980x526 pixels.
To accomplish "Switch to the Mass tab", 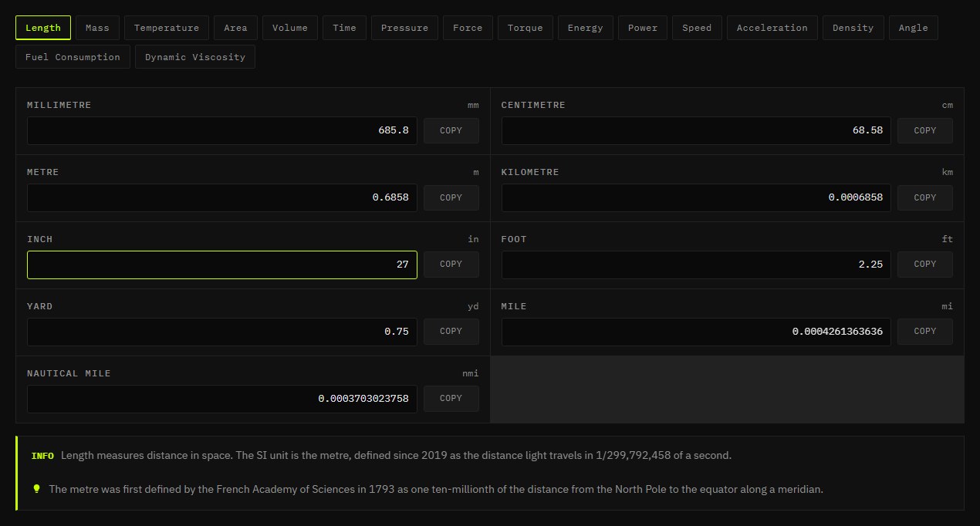I will click(x=97, y=28).
